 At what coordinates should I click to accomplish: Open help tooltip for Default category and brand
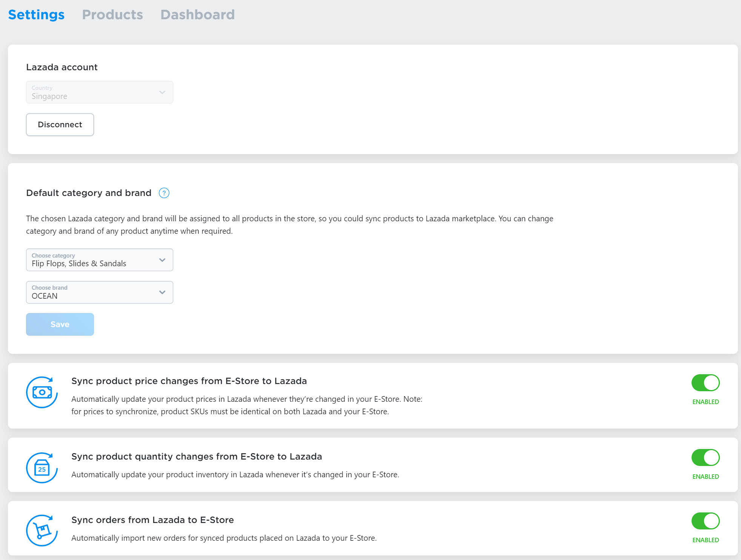click(164, 193)
